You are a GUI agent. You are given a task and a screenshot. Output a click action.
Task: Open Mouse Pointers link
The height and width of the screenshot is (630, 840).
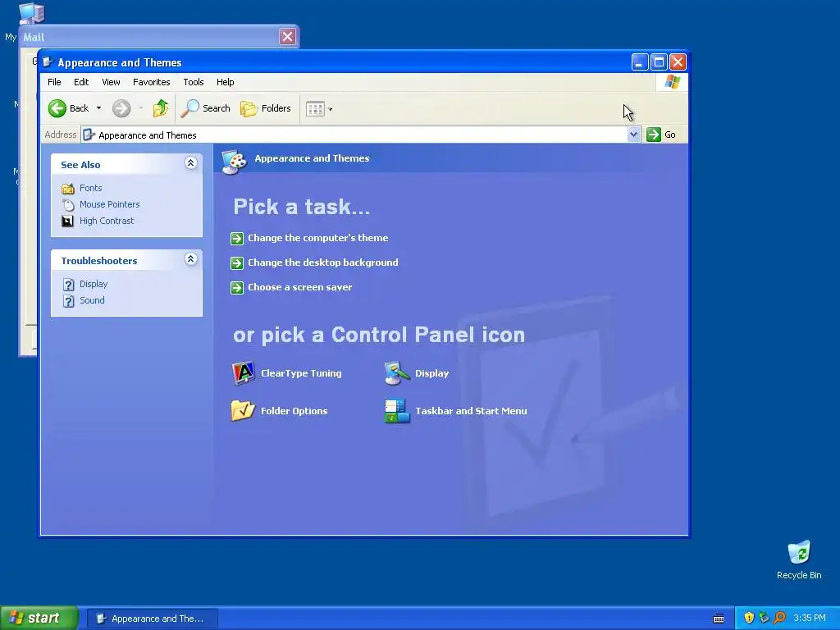click(109, 204)
